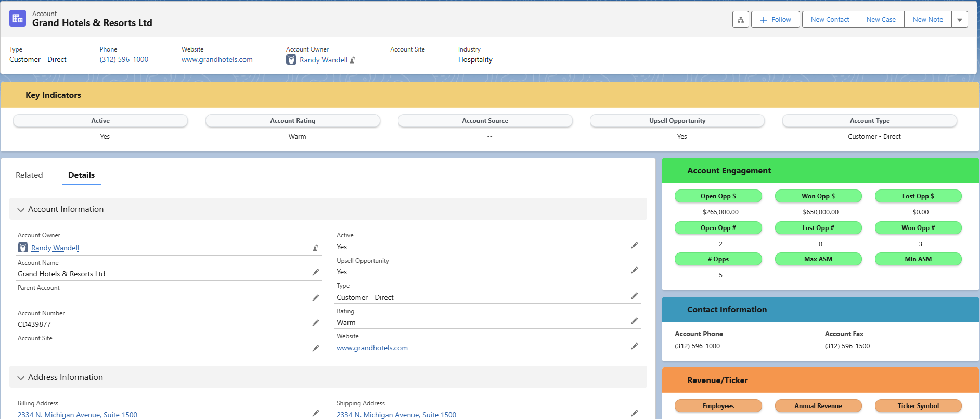
Task: Click the Hospitality industry value
Action: [475, 60]
